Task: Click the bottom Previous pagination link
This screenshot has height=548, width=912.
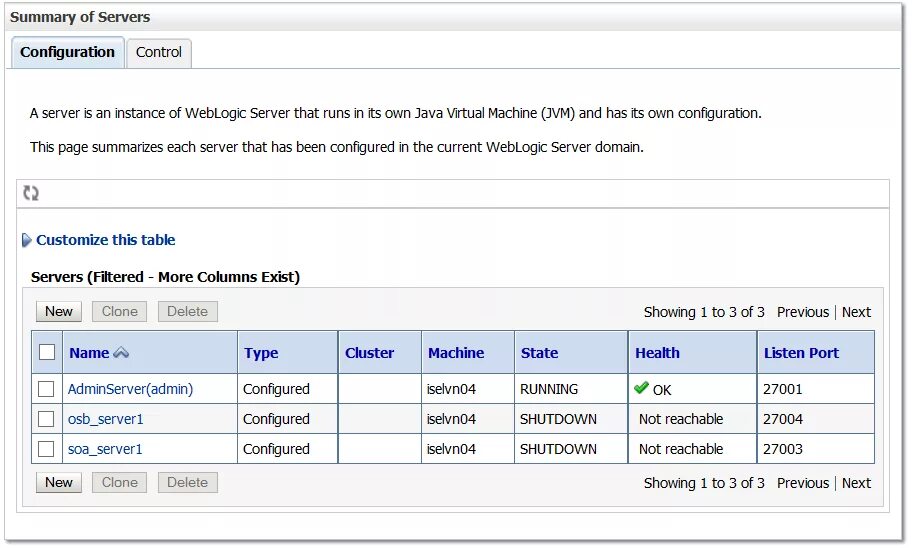Action: tap(803, 483)
